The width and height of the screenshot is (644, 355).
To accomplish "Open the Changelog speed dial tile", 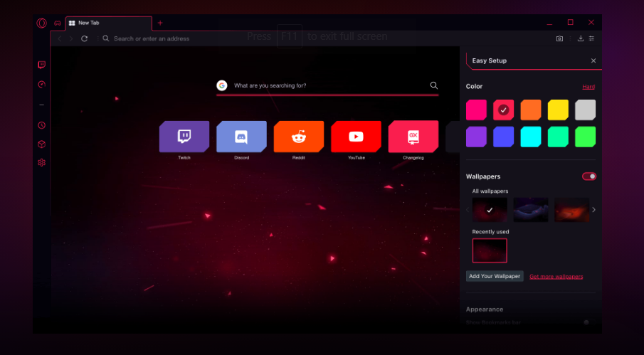I will point(413,137).
